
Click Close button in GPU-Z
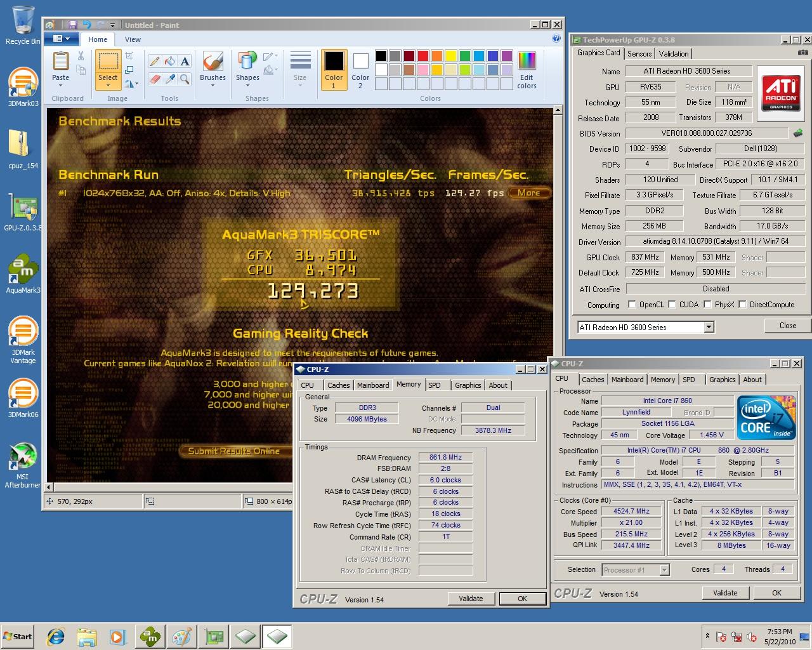[x=788, y=326]
